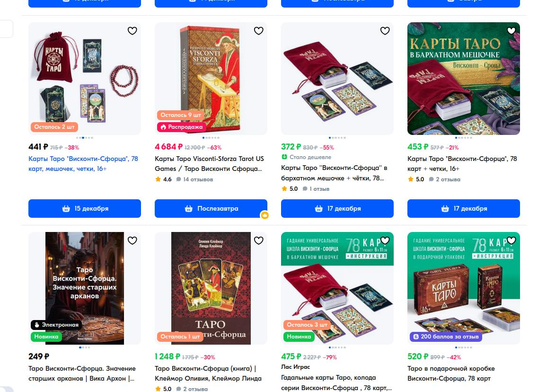Image resolution: width=538 pixels, height=392 pixels.
Task: Open Visconti-Sforza Tarot US Games product title
Action: tap(209, 164)
